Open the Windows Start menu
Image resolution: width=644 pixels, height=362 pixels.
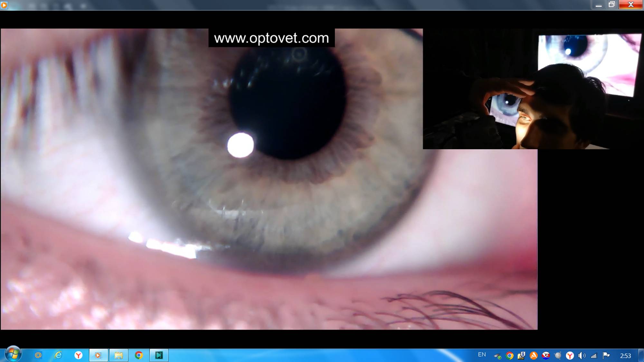coord(13,355)
